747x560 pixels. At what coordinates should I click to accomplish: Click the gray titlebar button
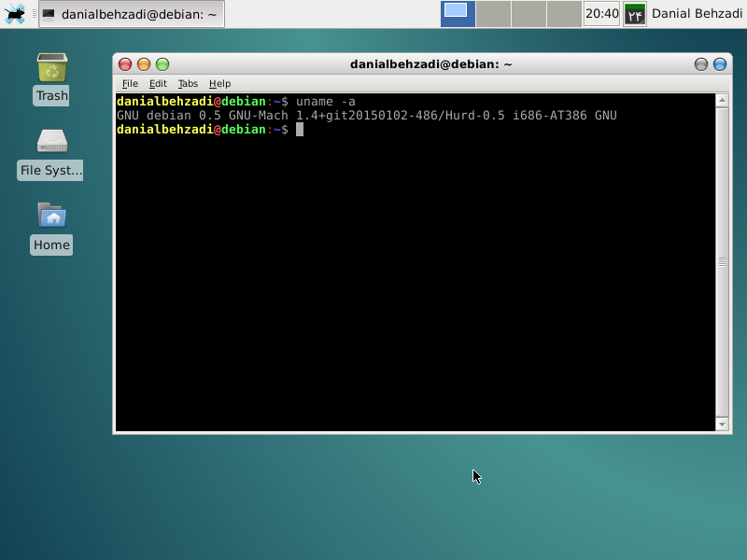pos(701,64)
